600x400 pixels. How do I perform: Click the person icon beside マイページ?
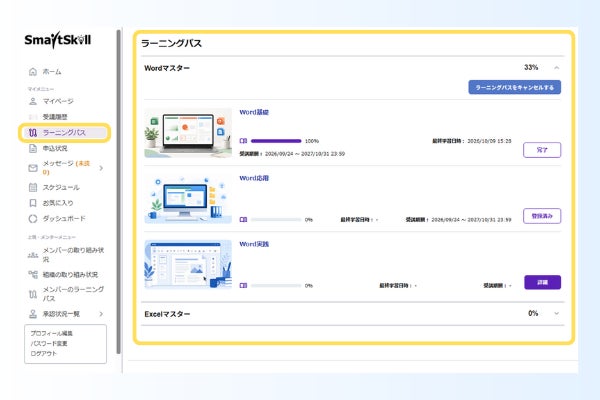33,101
